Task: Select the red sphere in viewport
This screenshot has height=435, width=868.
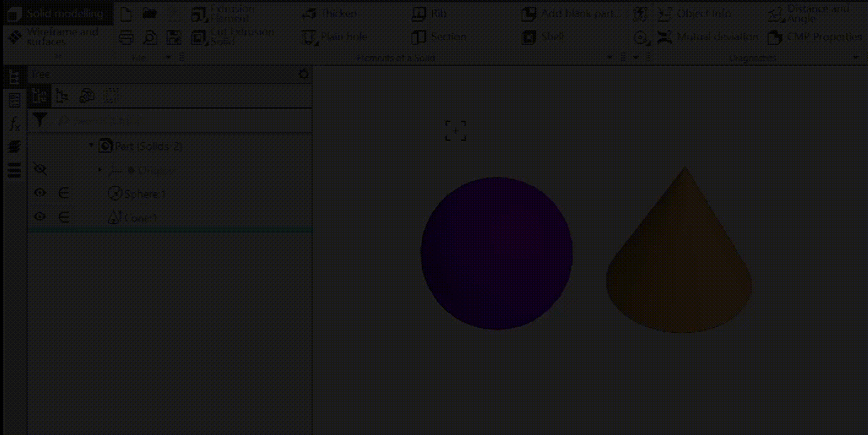Action: [497, 253]
